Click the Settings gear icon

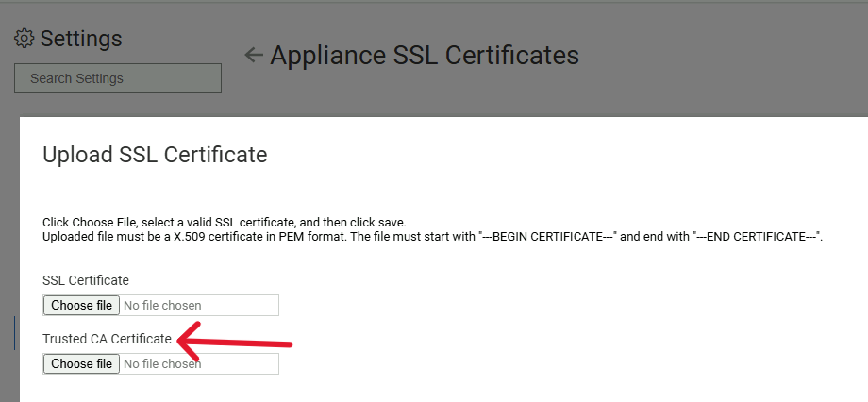(x=25, y=39)
